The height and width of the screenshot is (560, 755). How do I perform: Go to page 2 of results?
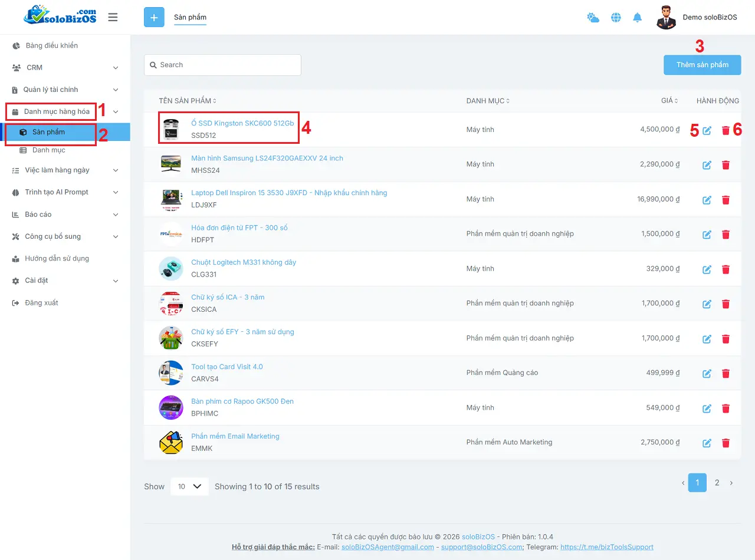[x=717, y=483]
